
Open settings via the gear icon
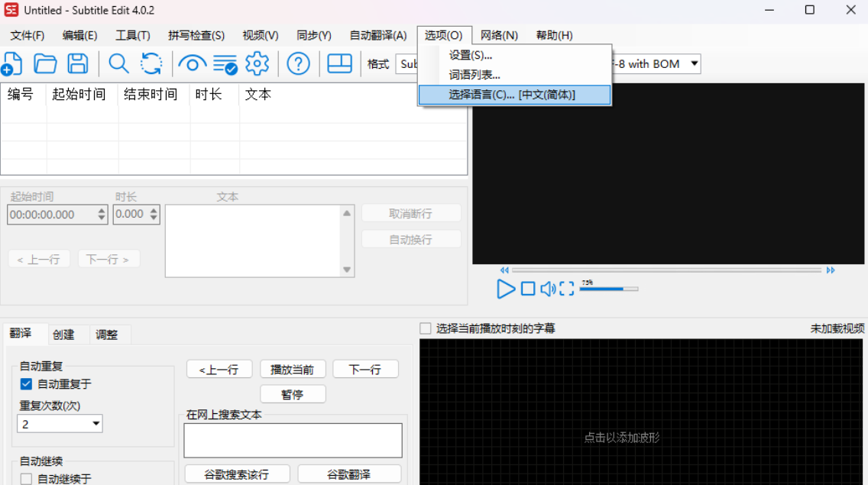256,64
